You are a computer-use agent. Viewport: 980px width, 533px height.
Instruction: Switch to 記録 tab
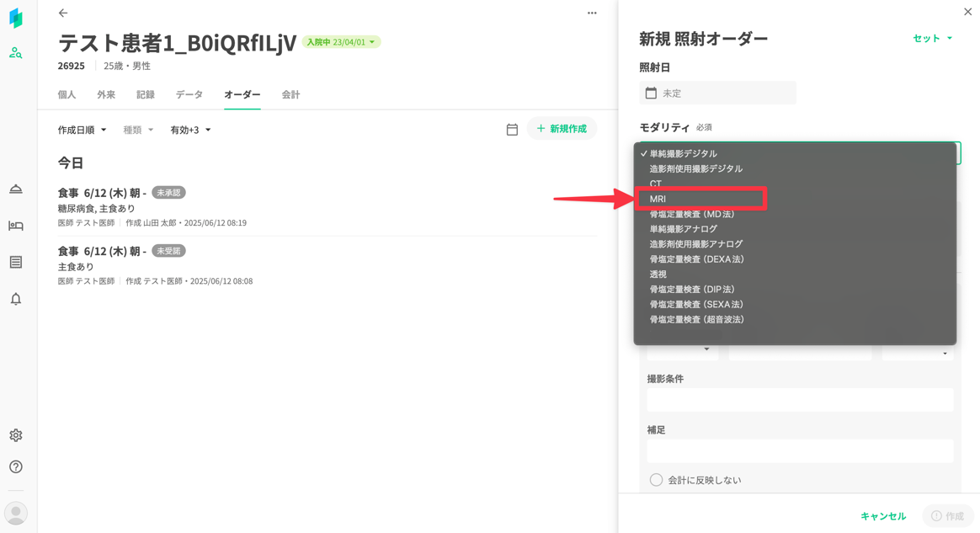(146, 94)
